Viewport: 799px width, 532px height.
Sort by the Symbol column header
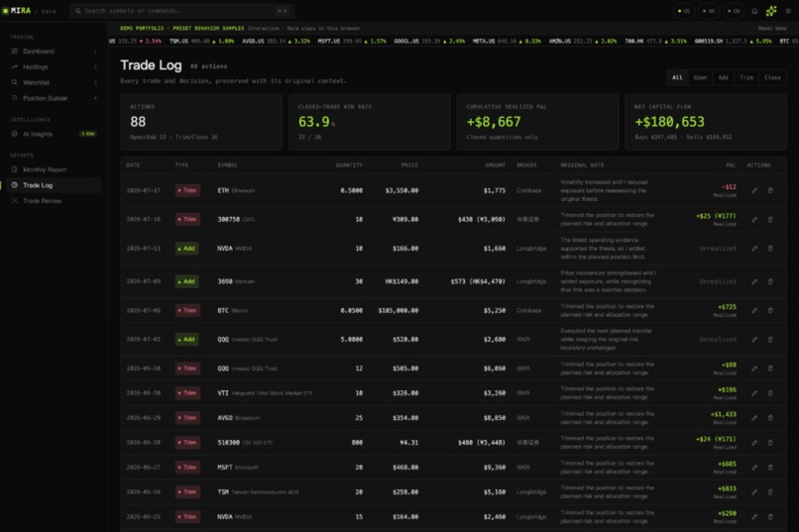coord(227,165)
